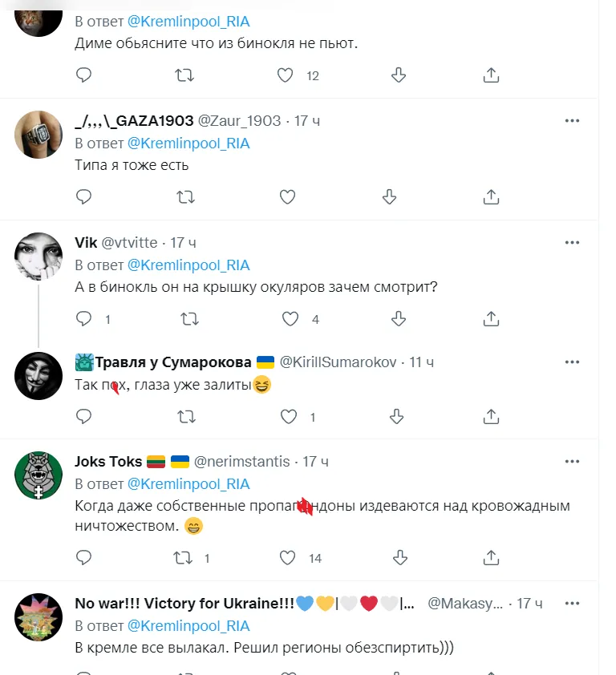This screenshot has height=675, width=616.
Task: Retweet the "Типа я тоже есть" reply
Action: coord(185,196)
